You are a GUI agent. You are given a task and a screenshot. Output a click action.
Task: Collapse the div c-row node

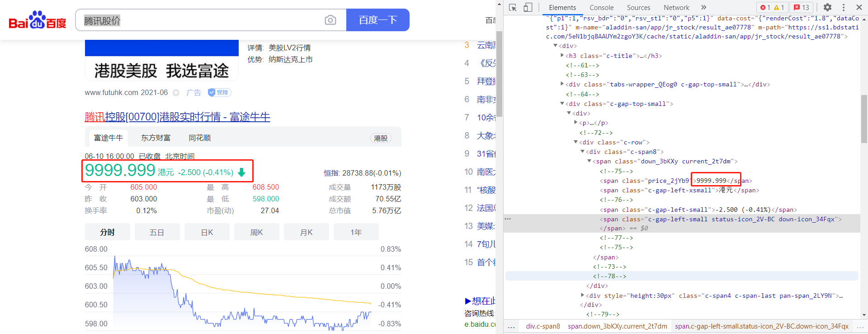pos(576,142)
